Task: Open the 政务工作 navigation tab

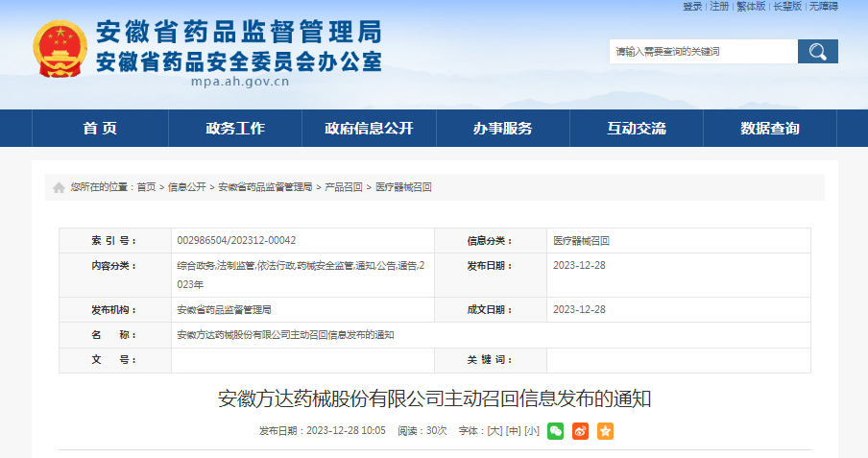Action: point(235,129)
